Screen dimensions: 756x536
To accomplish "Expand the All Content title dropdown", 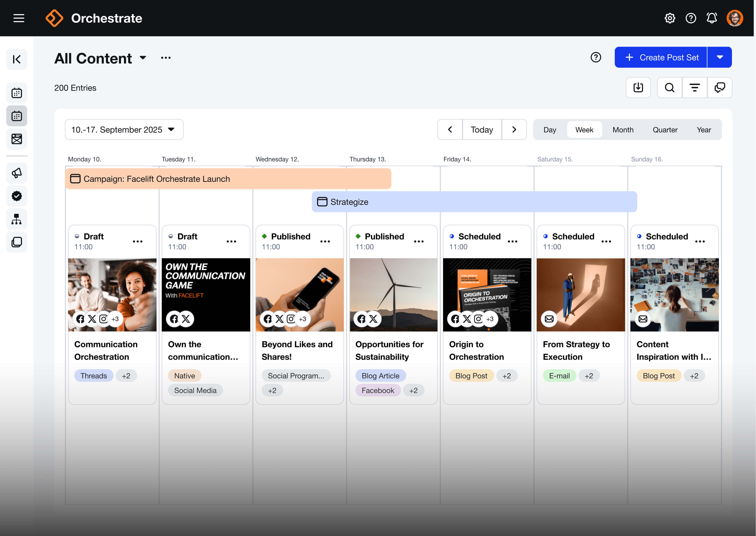I will coord(143,58).
